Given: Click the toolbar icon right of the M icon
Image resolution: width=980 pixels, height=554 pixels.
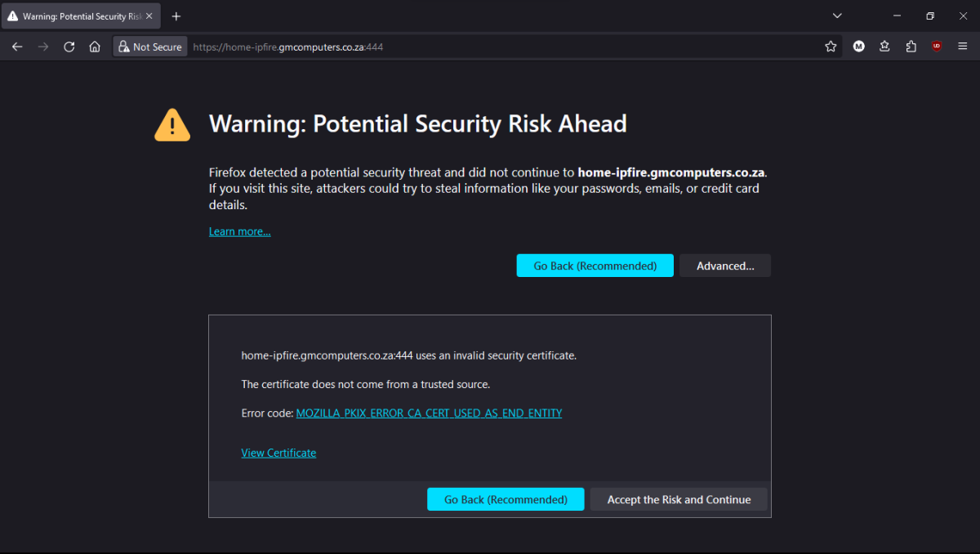Looking at the screenshot, I should pyautogui.click(x=884, y=47).
